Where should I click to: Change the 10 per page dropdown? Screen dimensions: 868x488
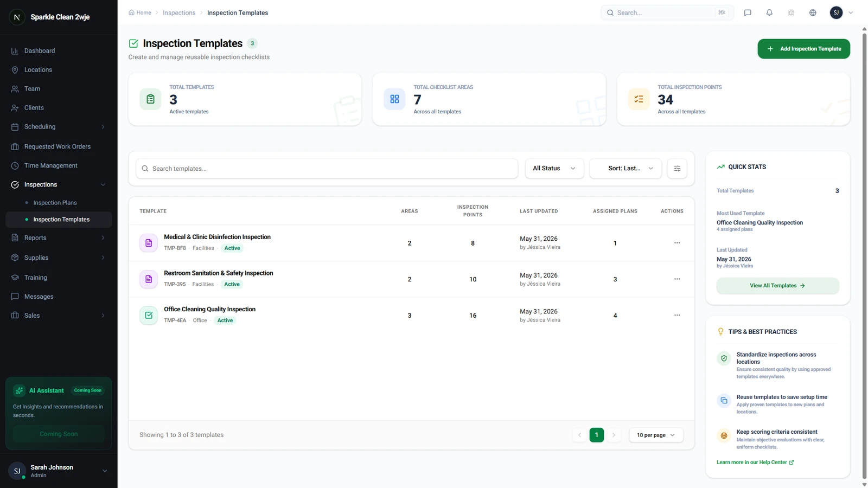[656, 435]
